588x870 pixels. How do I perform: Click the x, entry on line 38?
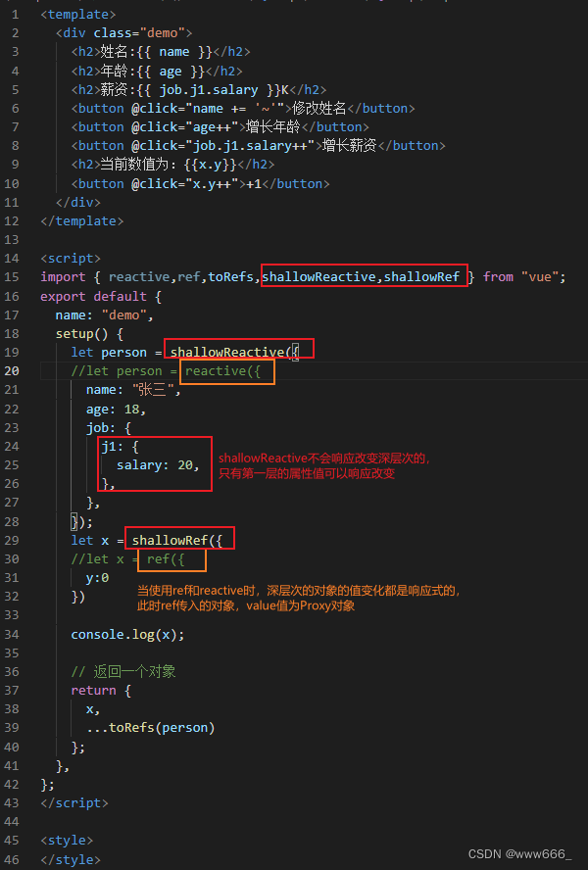[x=93, y=709]
